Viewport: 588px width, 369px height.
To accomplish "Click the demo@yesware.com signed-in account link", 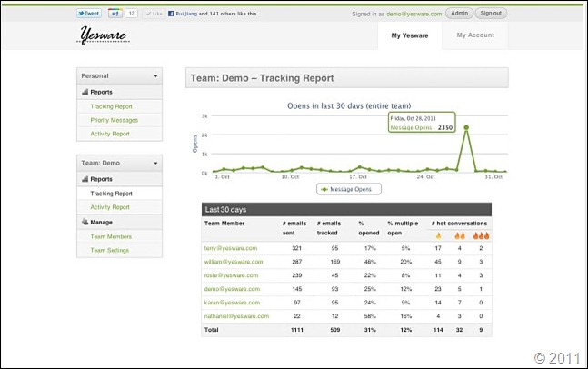I will point(414,15).
